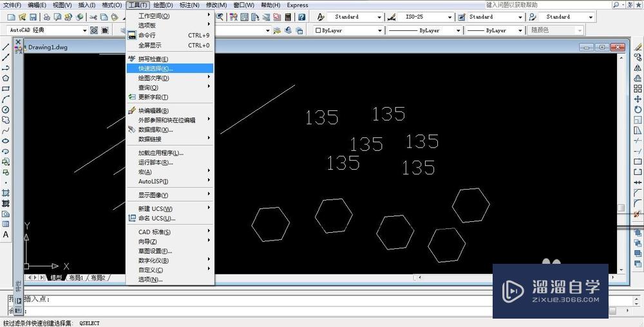The width and height of the screenshot is (644, 327).
Task: Open the AutoCAD 经典 workspace dropdown
Action: [85, 30]
